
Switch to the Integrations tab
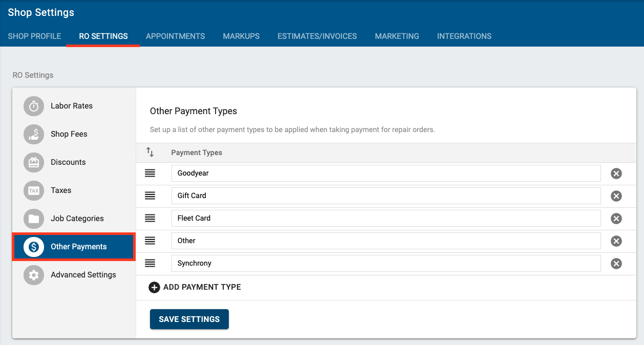(x=464, y=36)
